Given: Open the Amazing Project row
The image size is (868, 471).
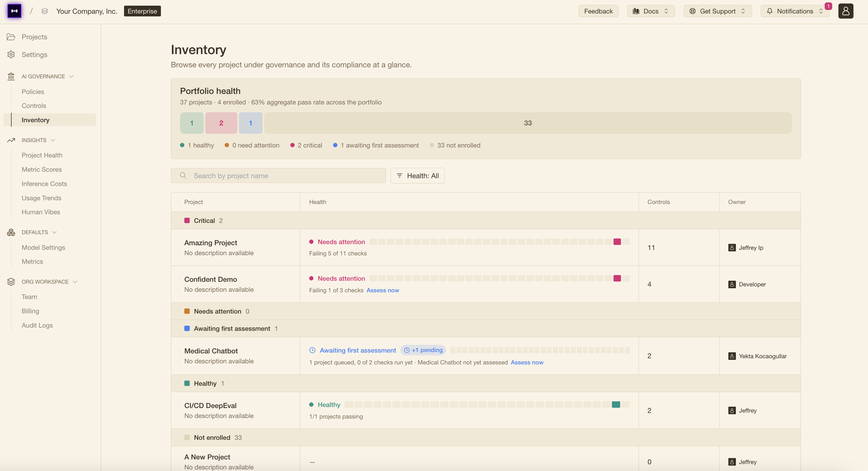Looking at the screenshot, I should [x=486, y=247].
